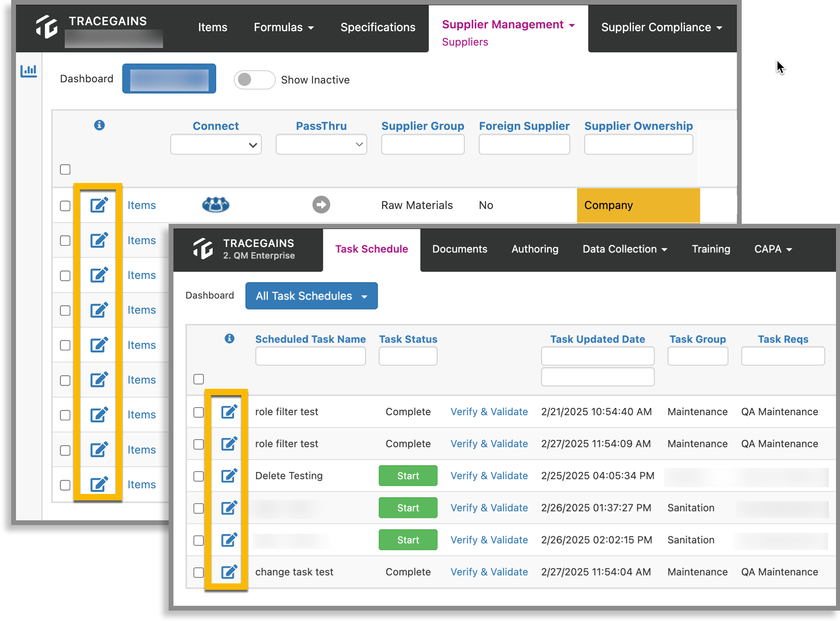Image resolution: width=840 pixels, height=621 pixels.
Task: Sort by Foreign Supplier column header
Action: click(x=524, y=126)
